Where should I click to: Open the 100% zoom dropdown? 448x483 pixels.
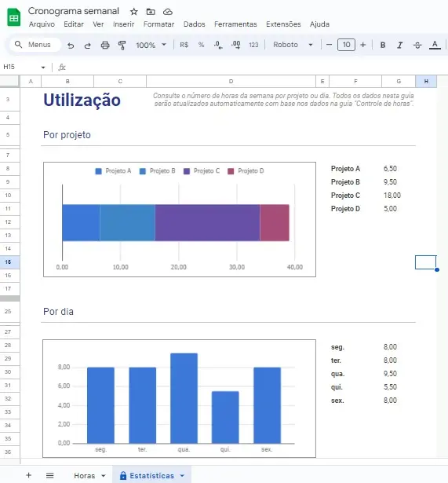coord(151,45)
